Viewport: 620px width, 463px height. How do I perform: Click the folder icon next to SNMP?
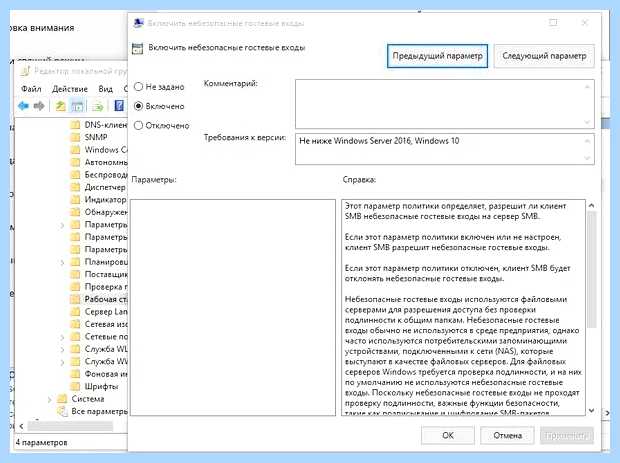click(75, 137)
